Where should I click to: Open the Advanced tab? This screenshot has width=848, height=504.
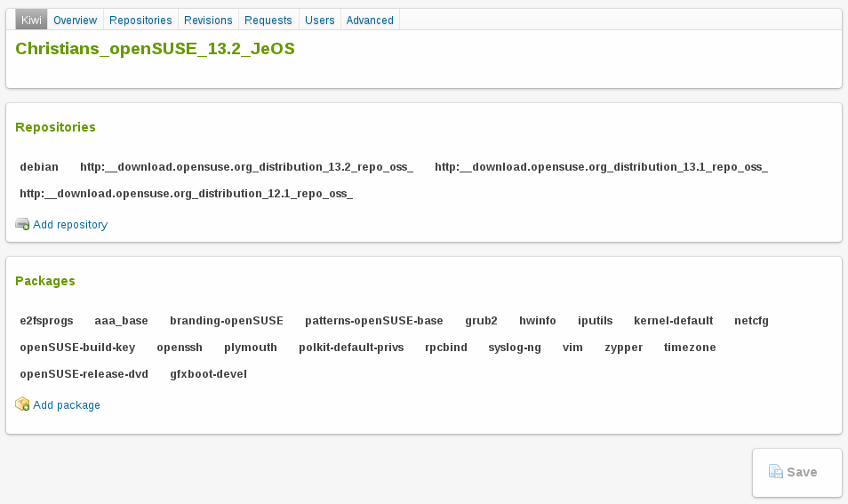click(370, 20)
